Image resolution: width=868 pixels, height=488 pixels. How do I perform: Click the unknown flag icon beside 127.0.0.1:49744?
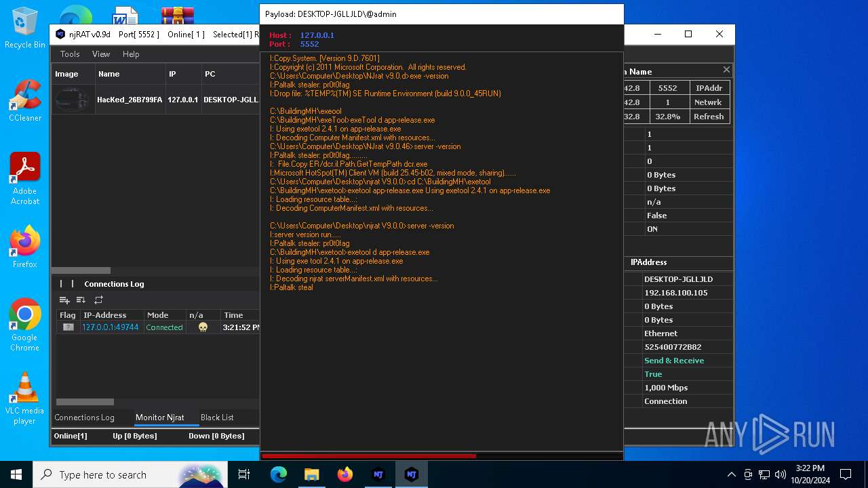(68, 327)
